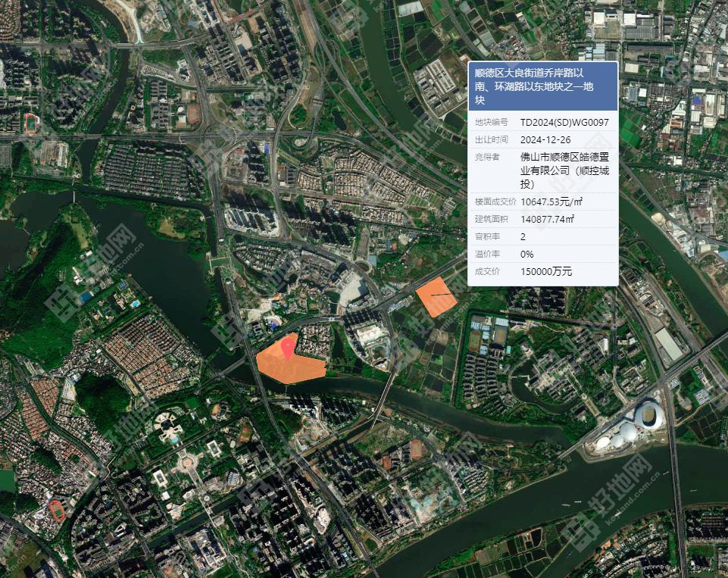The image size is (728, 578).
Task: Click the red running track at bottom left
Action: point(57,511)
